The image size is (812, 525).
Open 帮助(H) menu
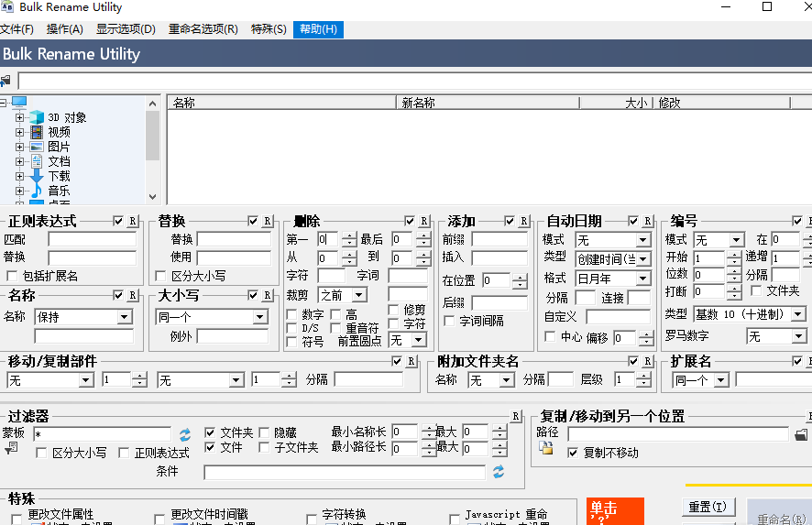pos(319,29)
